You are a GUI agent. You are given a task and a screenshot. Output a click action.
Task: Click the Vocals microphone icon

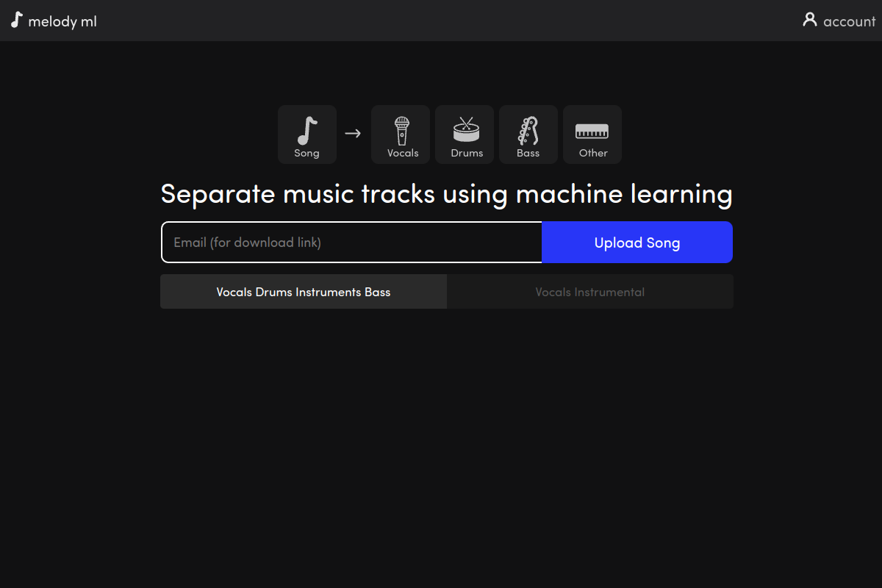point(402,131)
